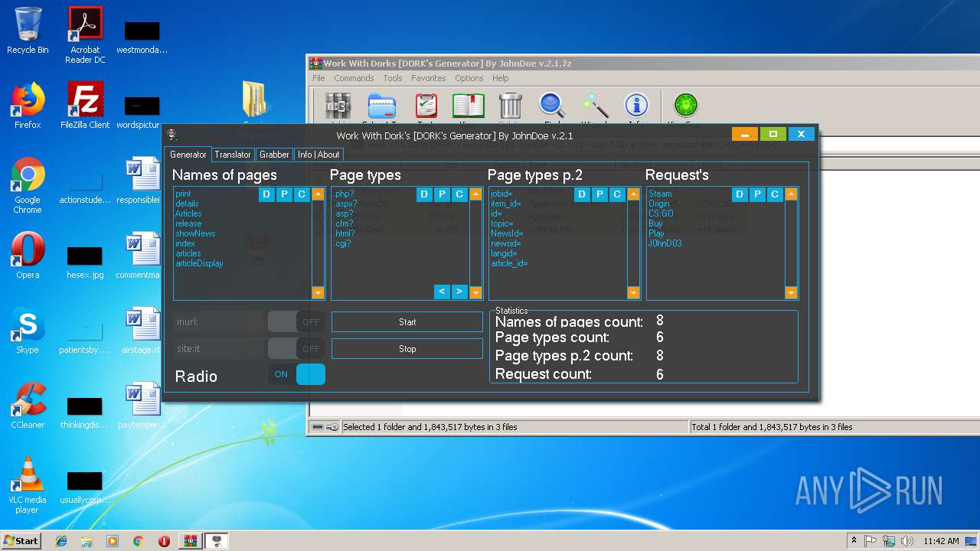Open the Commands menu in WinRAR

(x=354, y=78)
